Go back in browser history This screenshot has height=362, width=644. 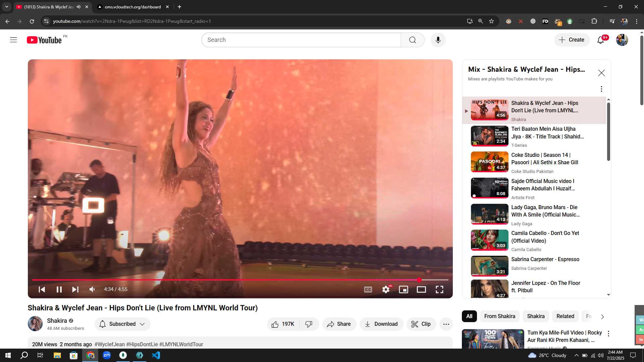coord(7,21)
